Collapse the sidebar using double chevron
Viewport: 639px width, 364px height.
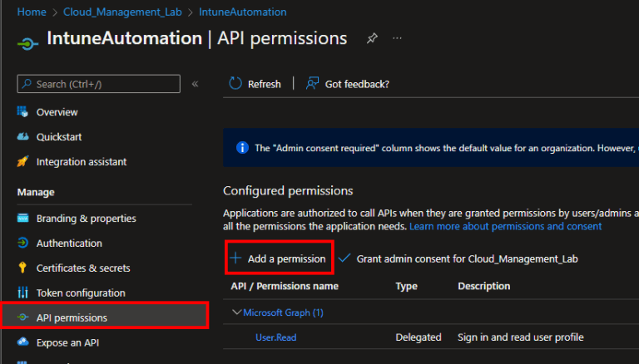(196, 84)
